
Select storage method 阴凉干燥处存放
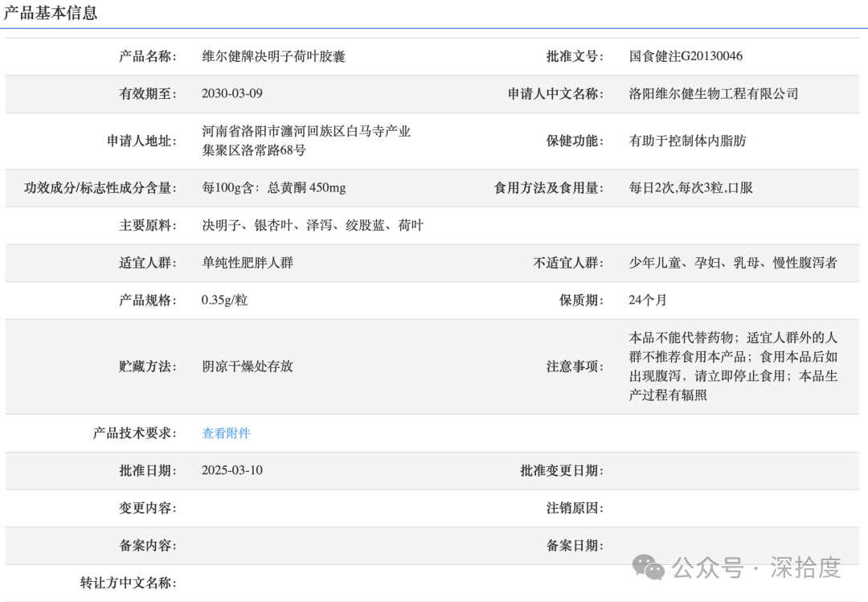coord(248,366)
